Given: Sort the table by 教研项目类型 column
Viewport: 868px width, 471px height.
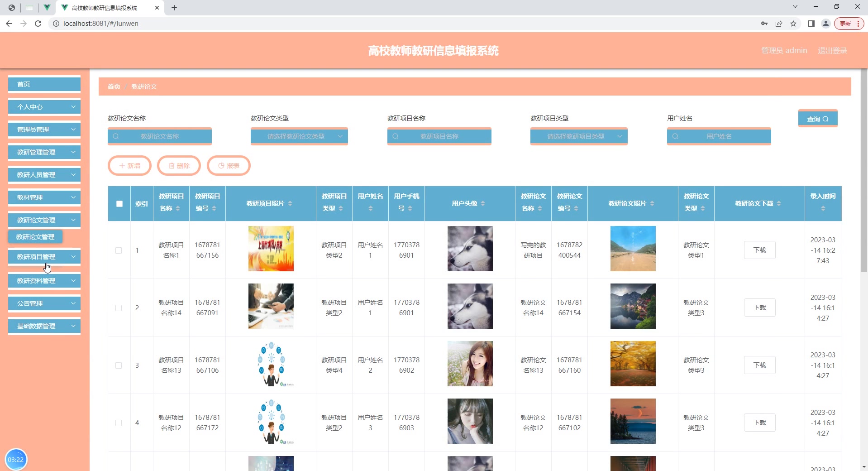Looking at the screenshot, I should pos(341,208).
